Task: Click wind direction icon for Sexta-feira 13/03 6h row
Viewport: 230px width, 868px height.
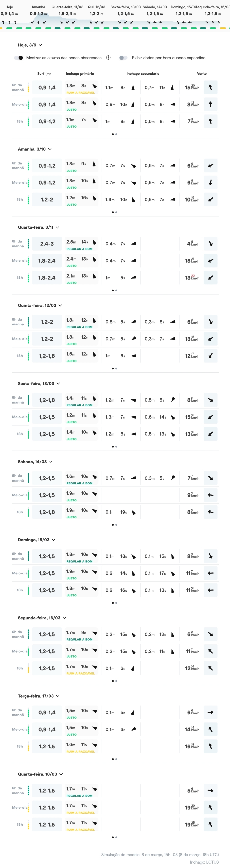Action: 210,400
